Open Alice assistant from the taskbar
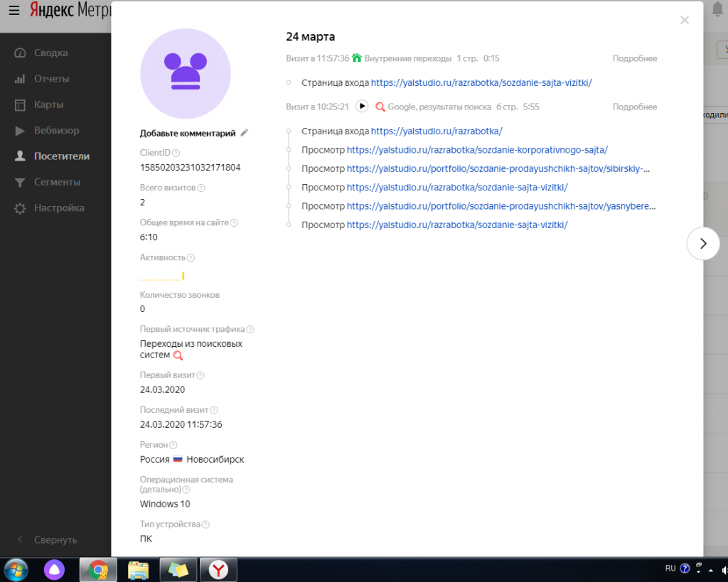Image resolution: width=728 pixels, height=582 pixels. tap(54, 569)
